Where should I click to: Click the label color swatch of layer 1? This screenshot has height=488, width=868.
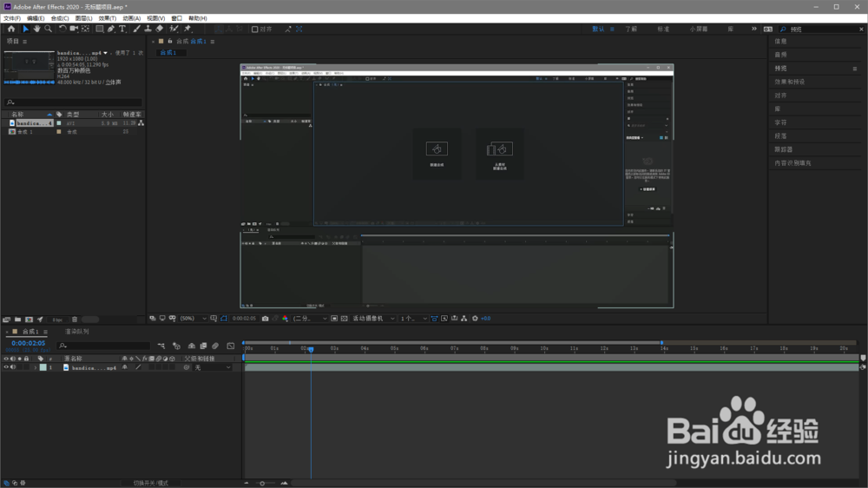click(43, 367)
